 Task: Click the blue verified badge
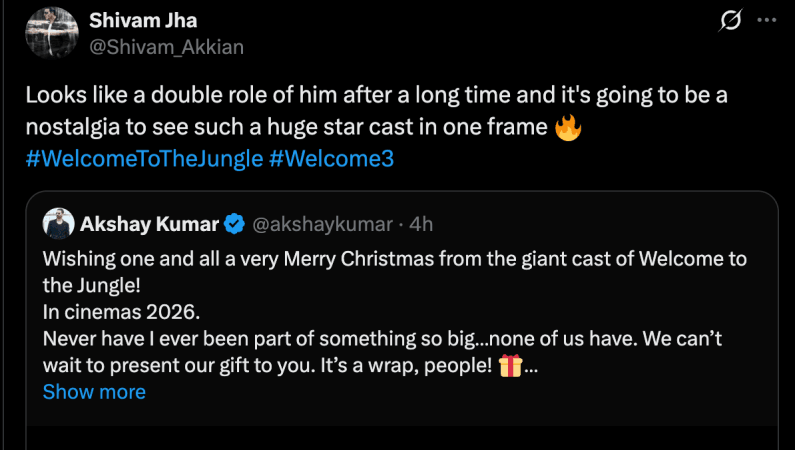click(x=234, y=224)
